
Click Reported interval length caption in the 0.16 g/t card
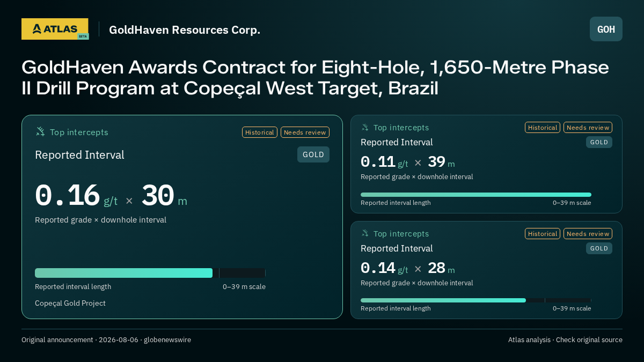(73, 286)
